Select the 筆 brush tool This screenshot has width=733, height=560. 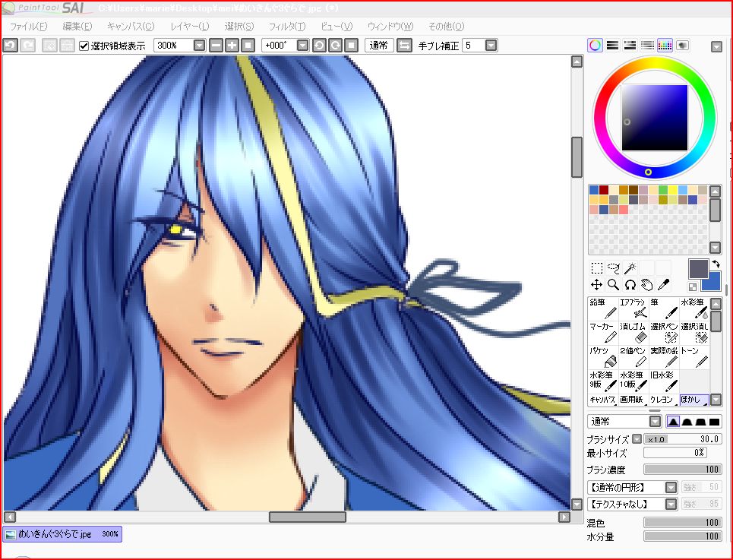pyautogui.click(x=664, y=309)
